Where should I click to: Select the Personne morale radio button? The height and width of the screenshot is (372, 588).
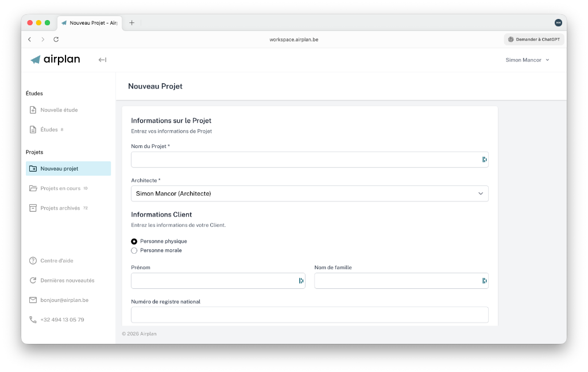[134, 250]
